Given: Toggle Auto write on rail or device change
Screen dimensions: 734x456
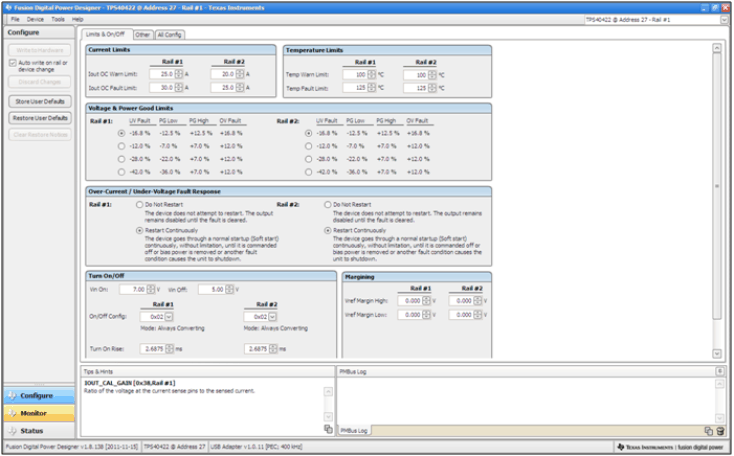Looking at the screenshot, I should pyautogui.click(x=13, y=63).
